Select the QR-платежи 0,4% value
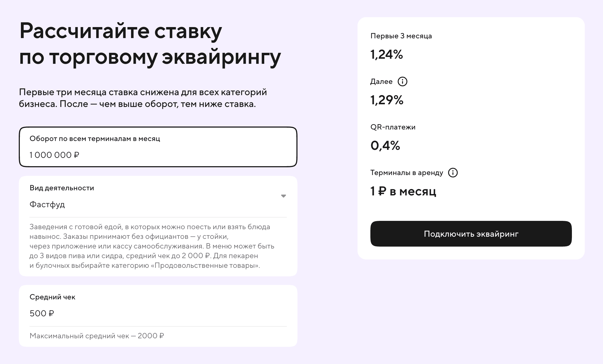Screen dimensions: 603x364 [385, 146]
